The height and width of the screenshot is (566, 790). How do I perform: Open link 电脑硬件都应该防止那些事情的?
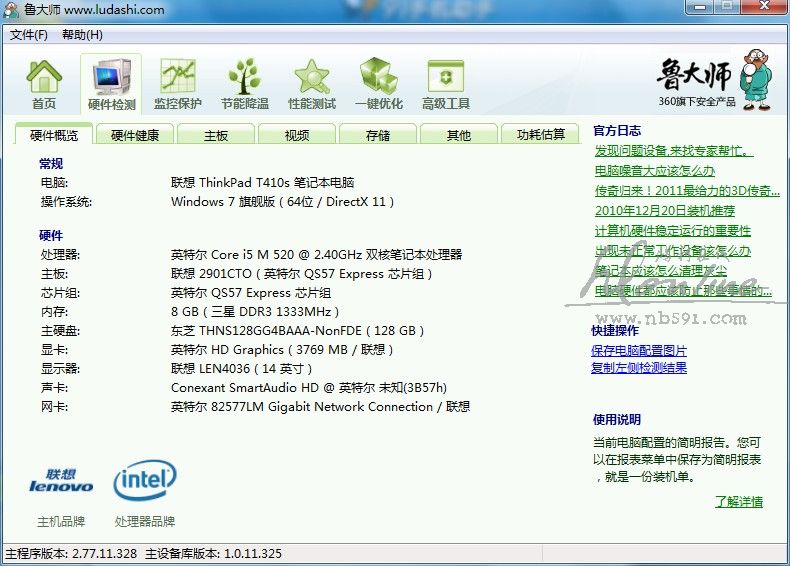point(683,291)
